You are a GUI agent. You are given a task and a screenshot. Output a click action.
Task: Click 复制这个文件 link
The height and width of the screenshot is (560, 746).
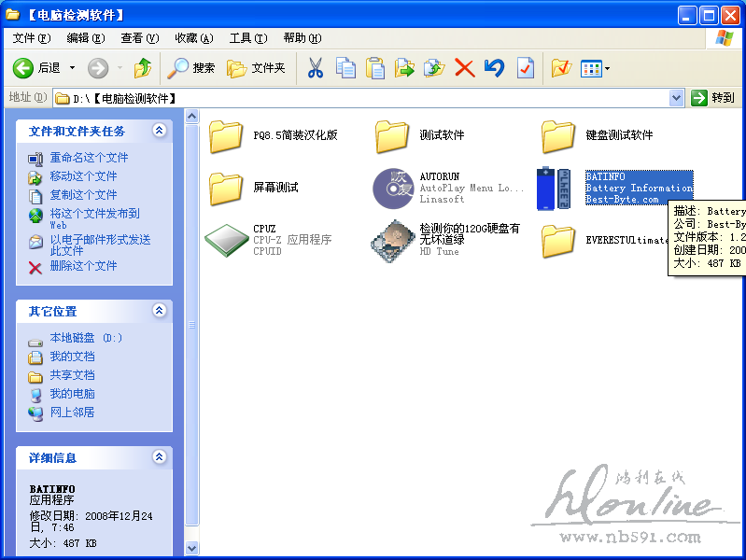point(83,195)
